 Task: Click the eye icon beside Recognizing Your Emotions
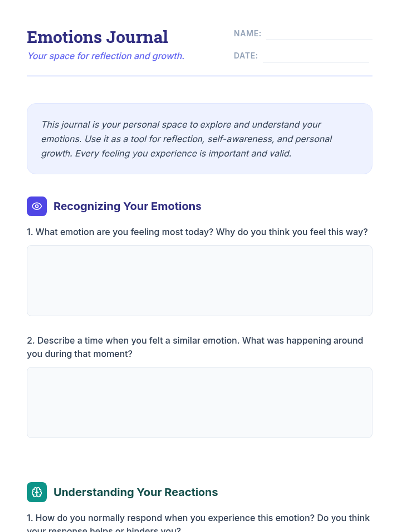(x=37, y=206)
